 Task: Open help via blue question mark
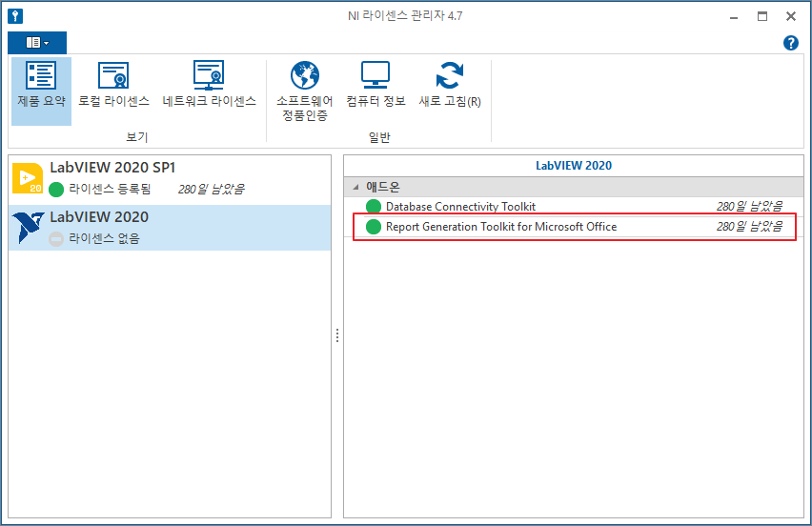(791, 43)
